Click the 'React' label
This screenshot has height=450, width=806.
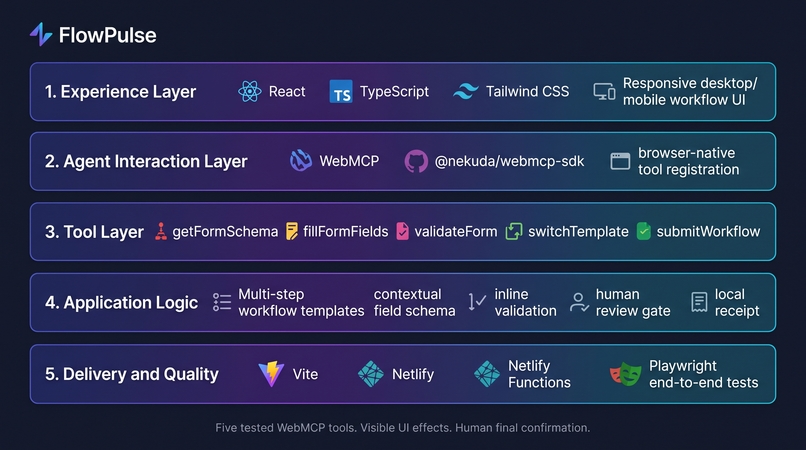(287, 92)
